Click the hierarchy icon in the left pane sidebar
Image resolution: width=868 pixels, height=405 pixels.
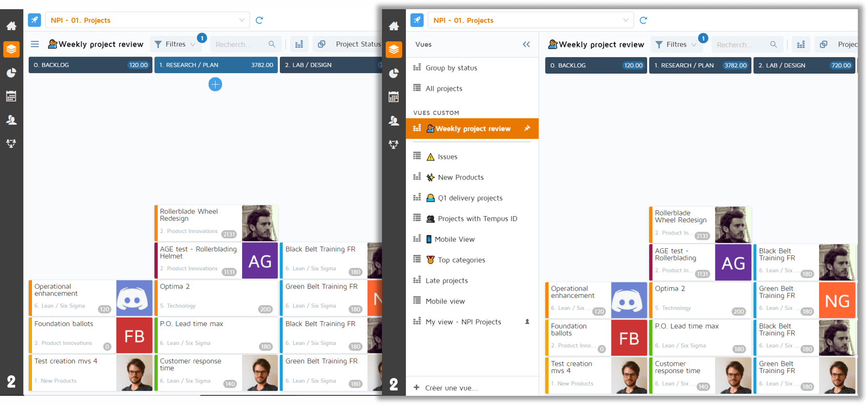pos(11,143)
